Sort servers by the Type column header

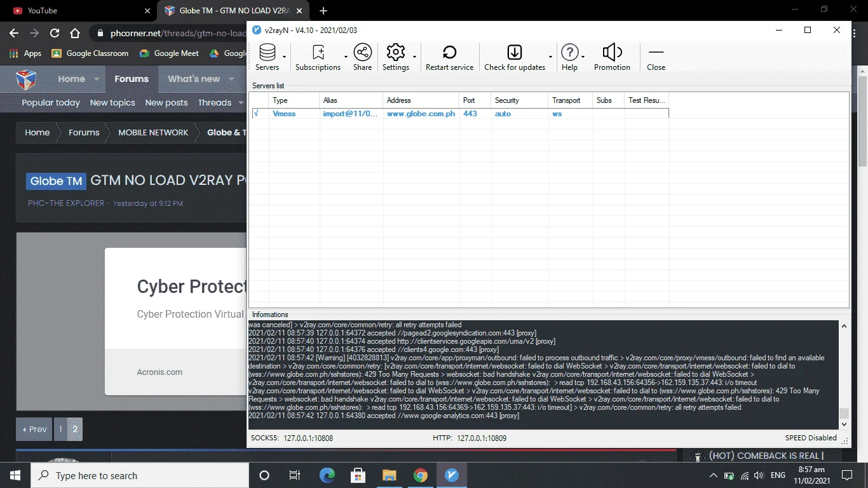coord(294,100)
